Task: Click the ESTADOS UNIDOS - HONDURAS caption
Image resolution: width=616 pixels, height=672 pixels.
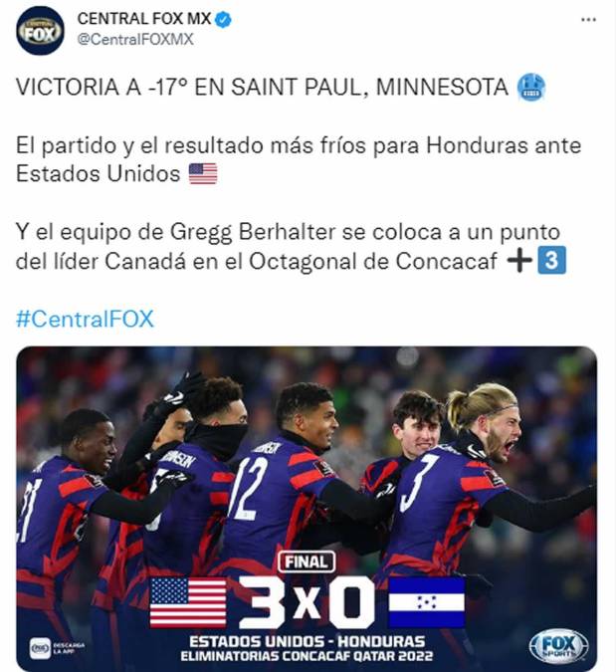Action: click(308, 641)
